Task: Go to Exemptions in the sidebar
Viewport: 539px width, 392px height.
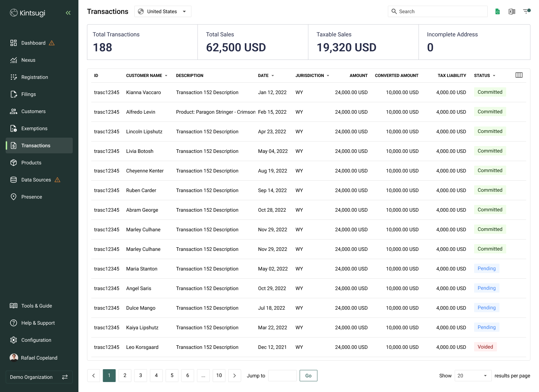Action: [34, 128]
